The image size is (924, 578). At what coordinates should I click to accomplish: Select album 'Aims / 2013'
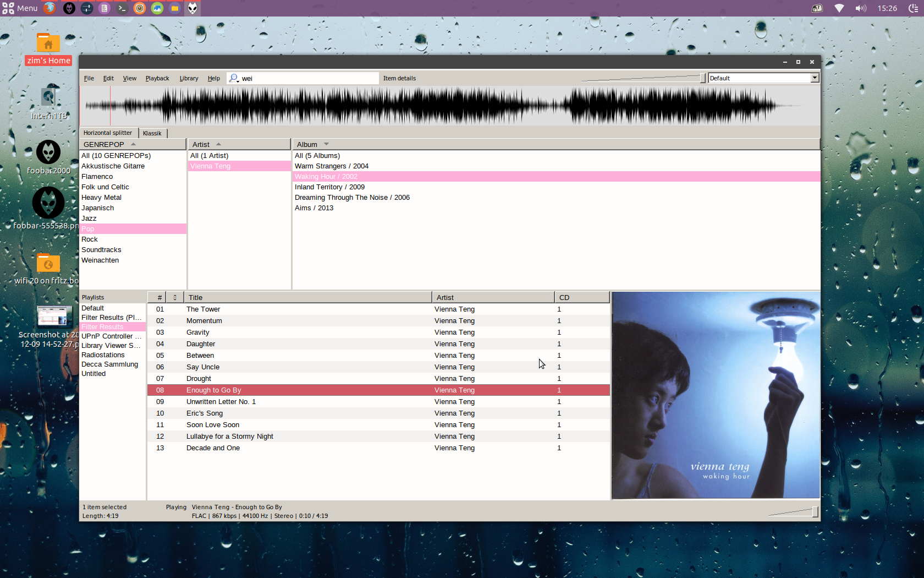point(555,208)
